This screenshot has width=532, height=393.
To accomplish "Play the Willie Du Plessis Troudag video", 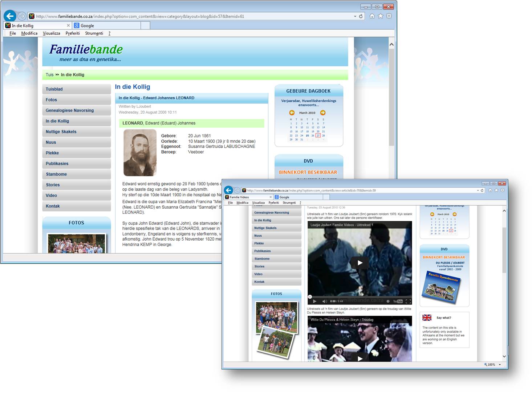I will coord(360,358).
